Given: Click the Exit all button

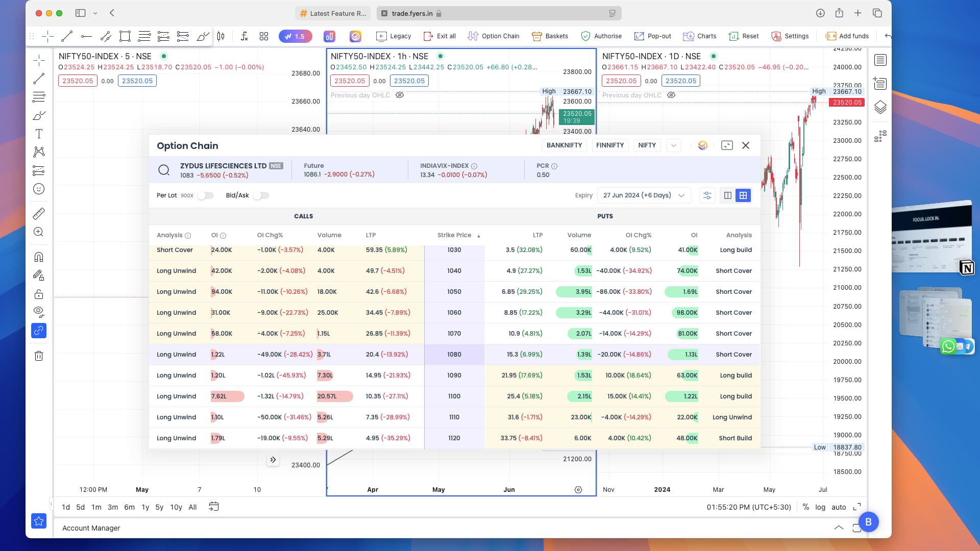Looking at the screenshot, I should (x=439, y=36).
